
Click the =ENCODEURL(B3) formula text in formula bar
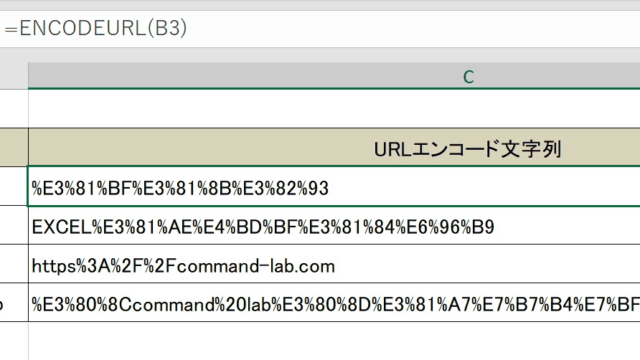96,28
